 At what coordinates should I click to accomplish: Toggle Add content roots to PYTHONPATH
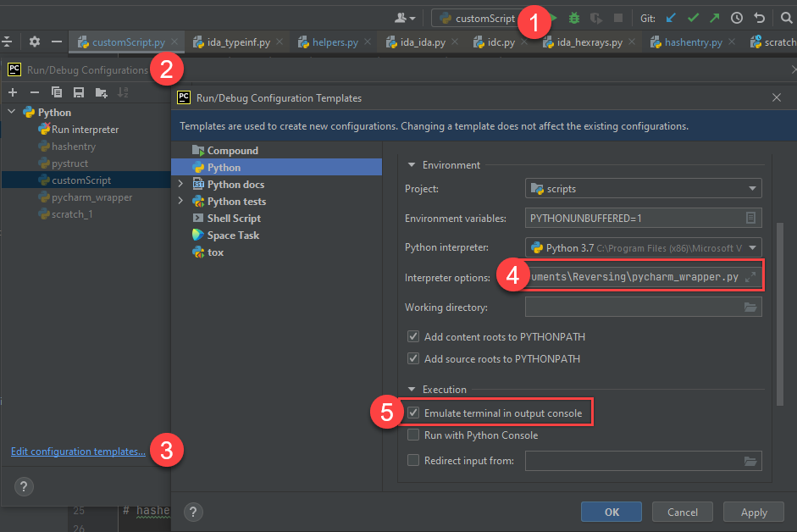[413, 336]
